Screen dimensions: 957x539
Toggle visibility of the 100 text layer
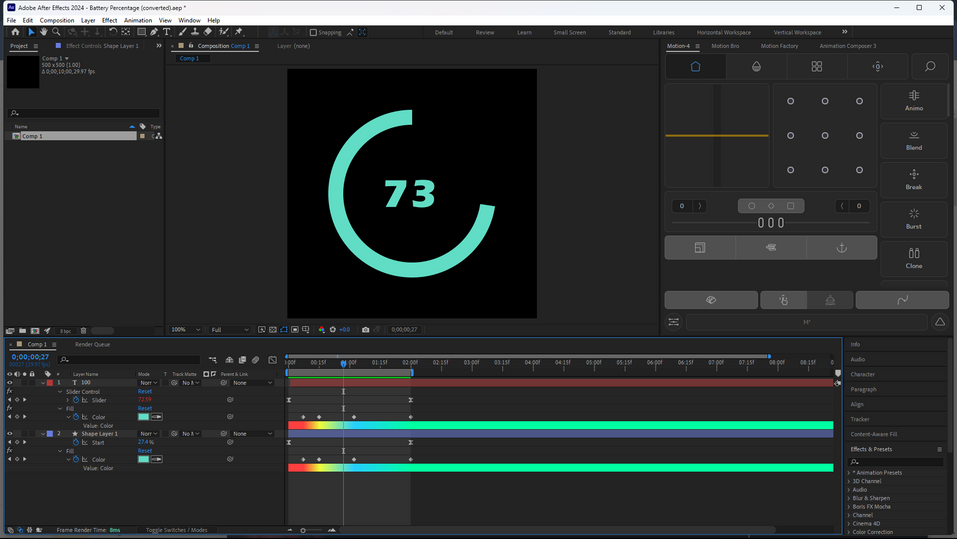[x=10, y=383]
